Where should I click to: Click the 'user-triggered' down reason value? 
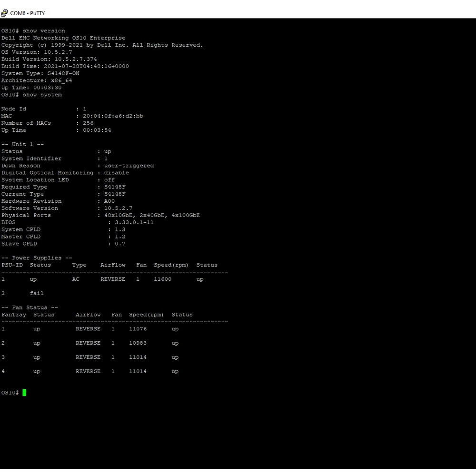[x=129, y=166]
